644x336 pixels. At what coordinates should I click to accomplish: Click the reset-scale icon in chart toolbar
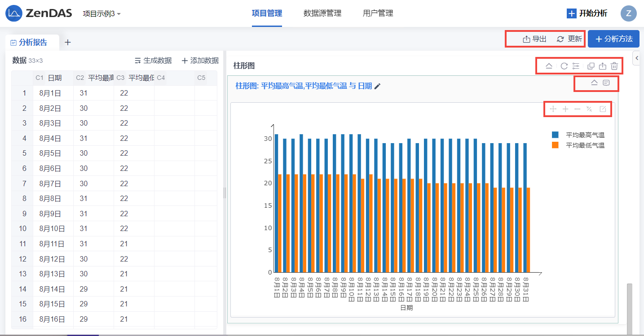coord(590,109)
